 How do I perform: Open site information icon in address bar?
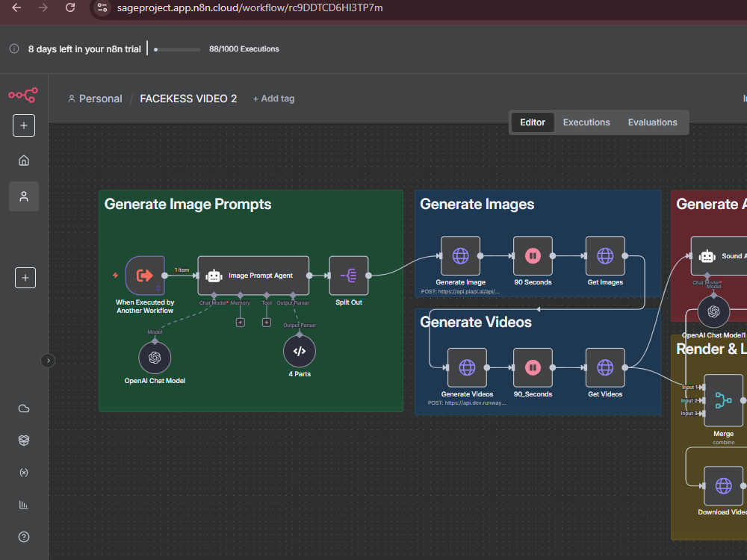point(102,7)
